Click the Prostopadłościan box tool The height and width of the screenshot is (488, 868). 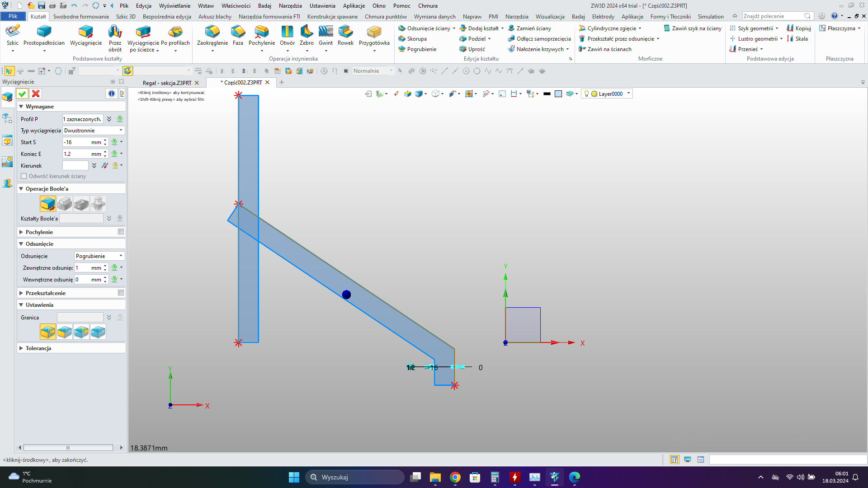pos(44,35)
